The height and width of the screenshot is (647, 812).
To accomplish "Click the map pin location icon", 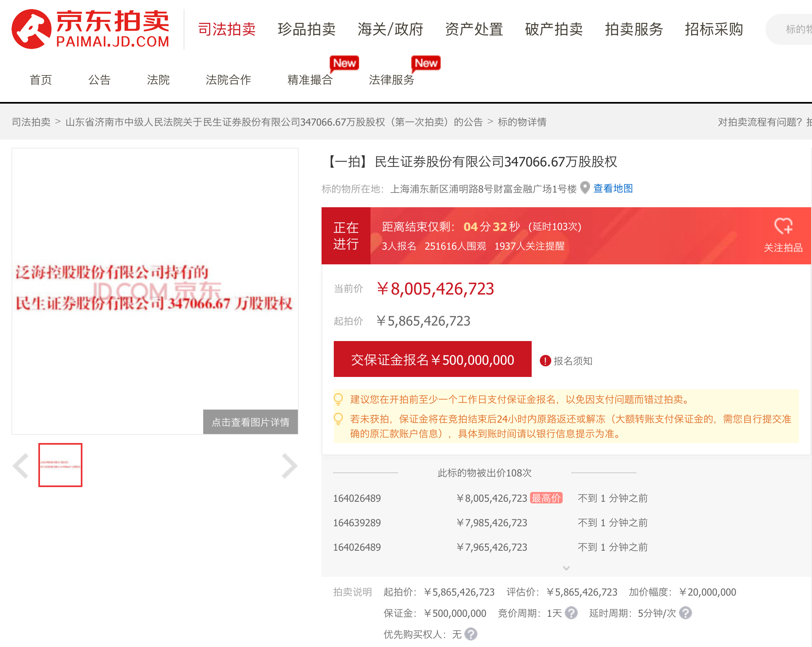I will click(585, 188).
